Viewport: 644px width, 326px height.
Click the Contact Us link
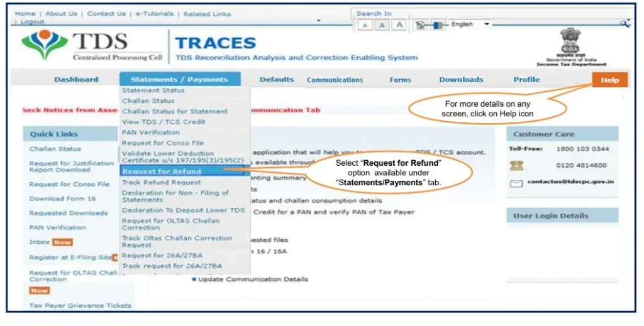[x=106, y=14]
